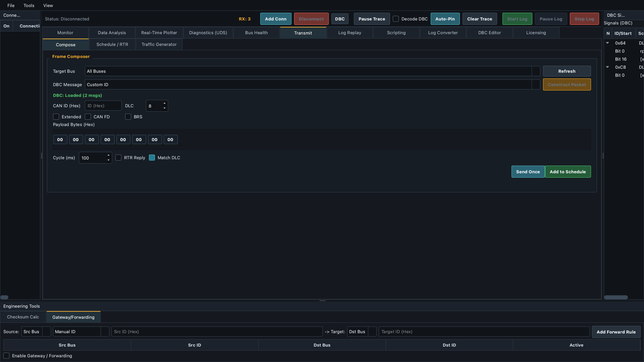Select the Gateway/Forwarding tab
This screenshot has height=362, width=644.
[73, 317]
